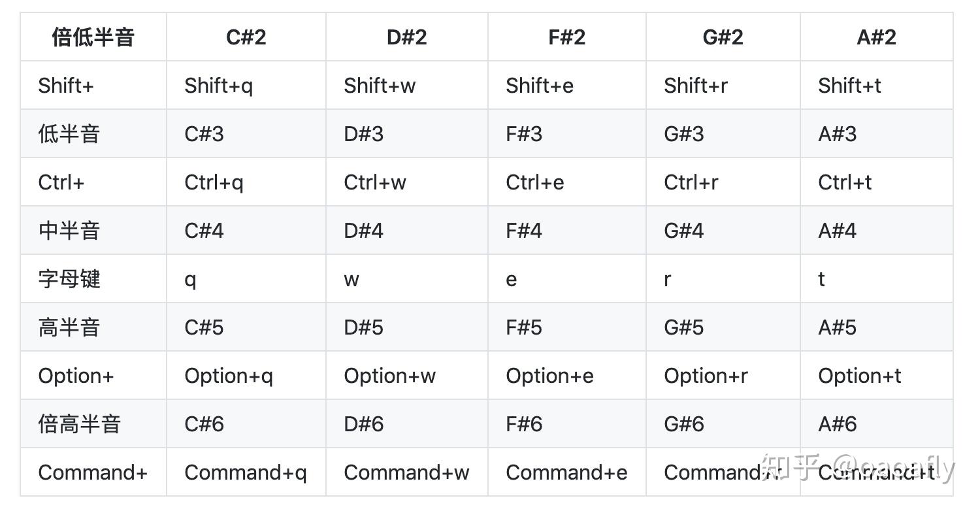980x511 pixels.
Task: Click the 字母键 row label
Action: click(x=69, y=279)
